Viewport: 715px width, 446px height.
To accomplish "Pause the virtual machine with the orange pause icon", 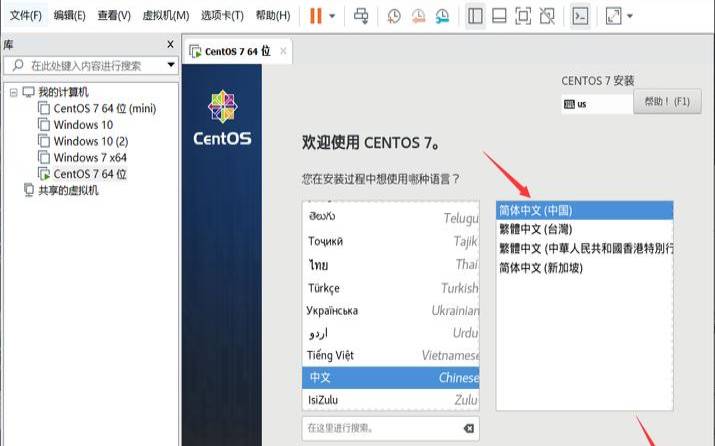I will pos(316,16).
